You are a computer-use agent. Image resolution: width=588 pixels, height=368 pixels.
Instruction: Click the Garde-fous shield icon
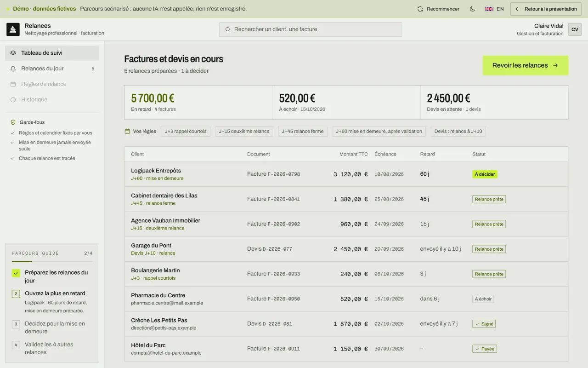[13, 122]
